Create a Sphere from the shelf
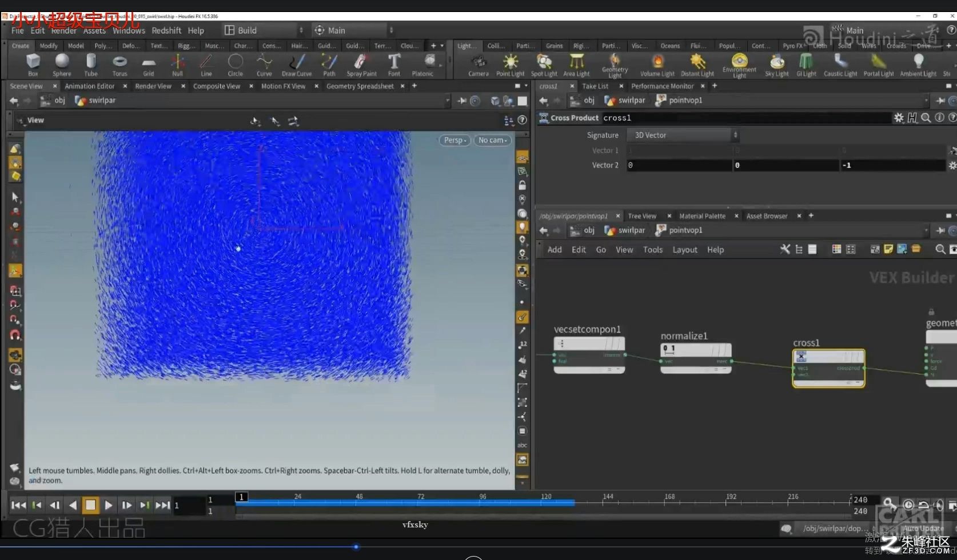 (62, 65)
